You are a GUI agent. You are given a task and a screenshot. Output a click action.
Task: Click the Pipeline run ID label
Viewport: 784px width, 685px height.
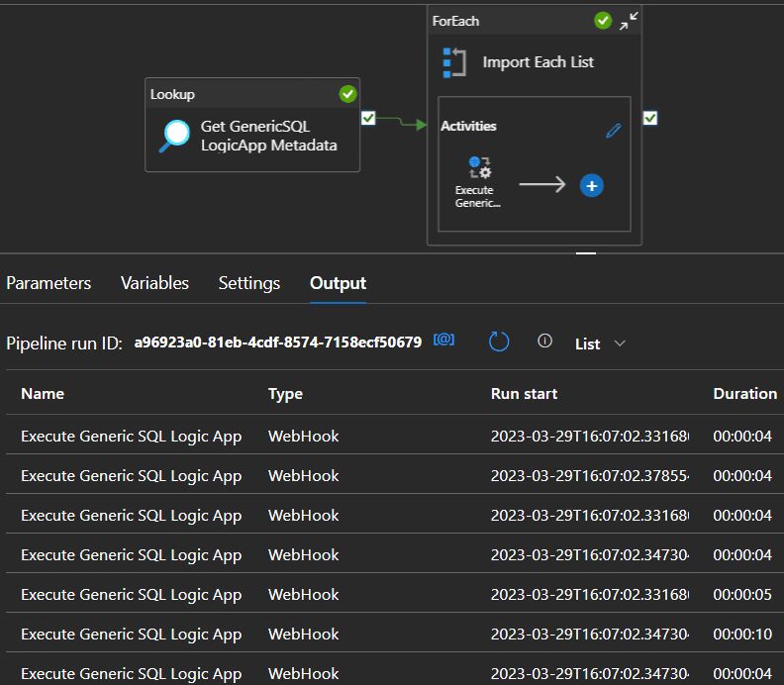pyautogui.click(x=64, y=343)
